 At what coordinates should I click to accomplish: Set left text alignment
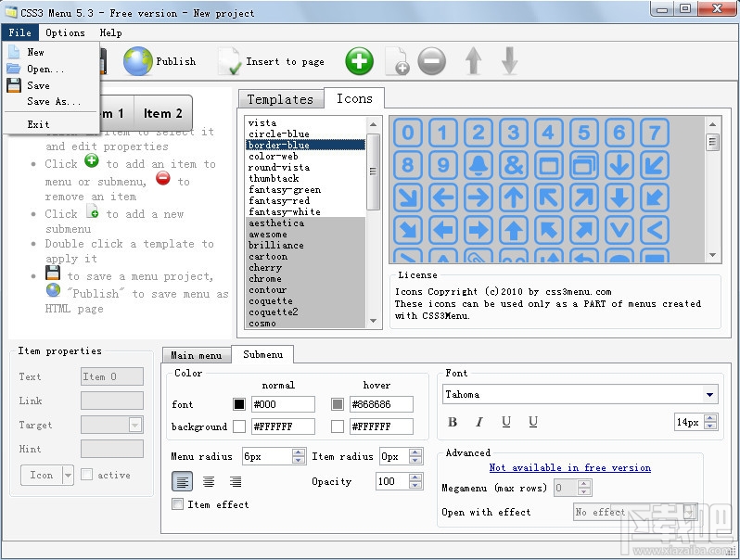[182, 481]
